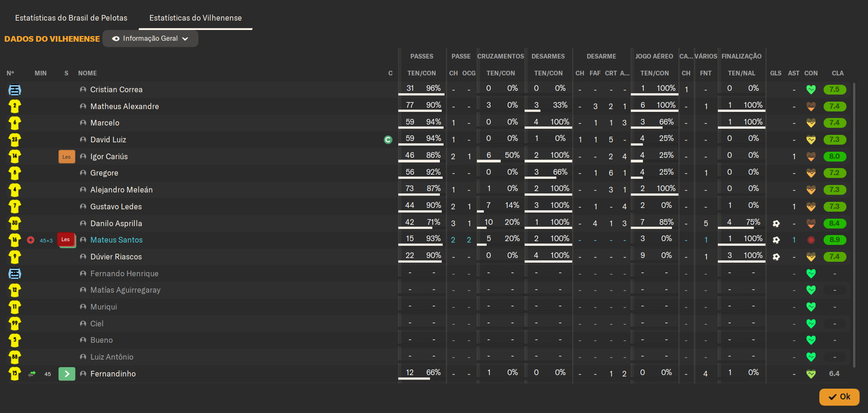Click Mateus Santos 8.9 rating badge
The image size is (868, 413).
tap(834, 240)
